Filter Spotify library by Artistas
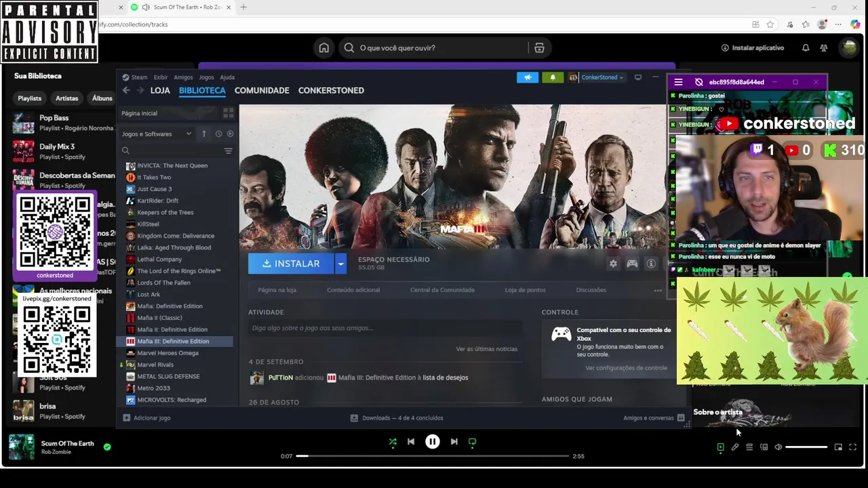This screenshot has height=488, width=868. click(66, 98)
